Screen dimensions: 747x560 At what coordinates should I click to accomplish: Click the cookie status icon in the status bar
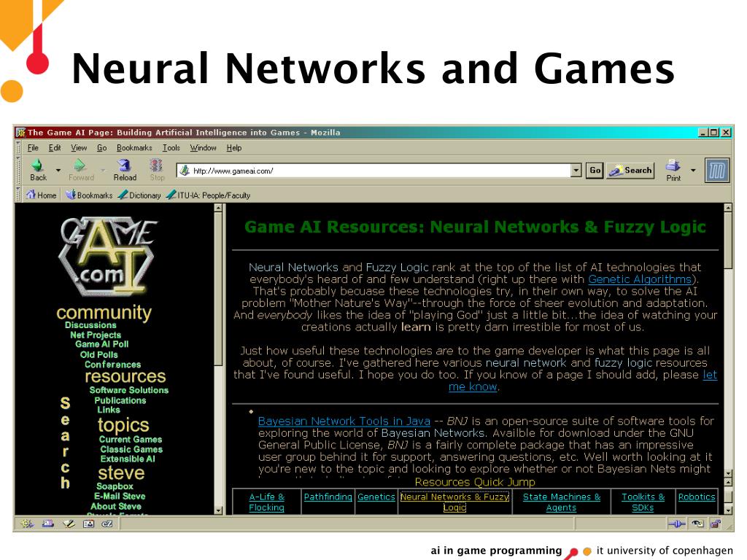pyautogui.click(x=698, y=524)
